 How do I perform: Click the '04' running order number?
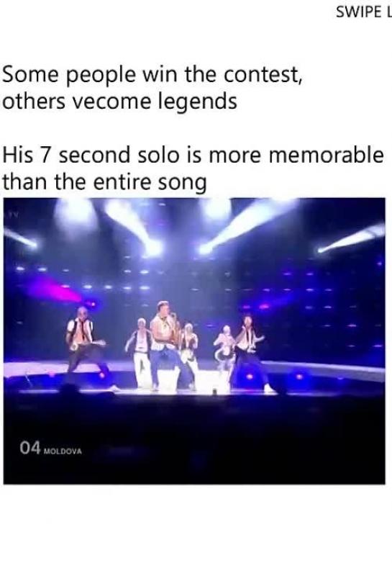point(29,448)
